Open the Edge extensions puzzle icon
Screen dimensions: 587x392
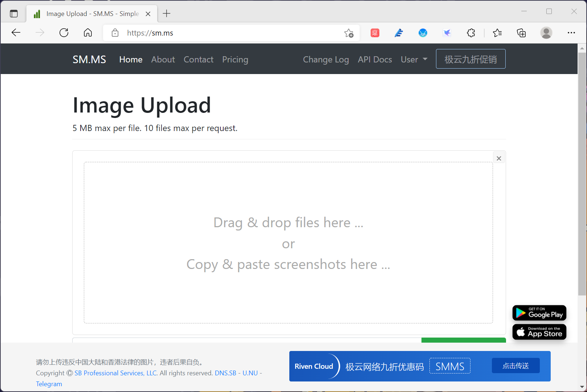click(471, 33)
